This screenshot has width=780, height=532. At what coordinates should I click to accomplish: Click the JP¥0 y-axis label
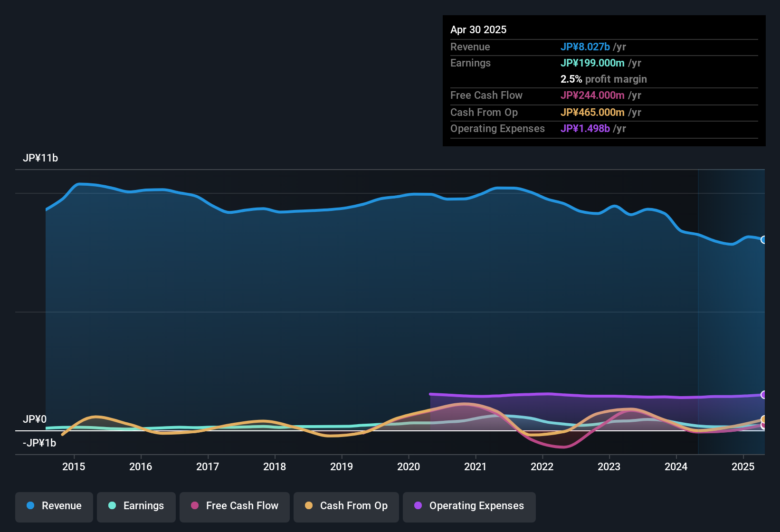(35, 419)
